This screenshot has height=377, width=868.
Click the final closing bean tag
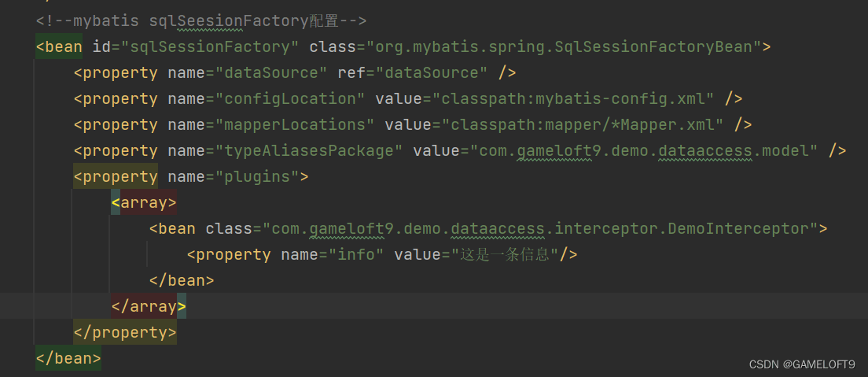68,358
